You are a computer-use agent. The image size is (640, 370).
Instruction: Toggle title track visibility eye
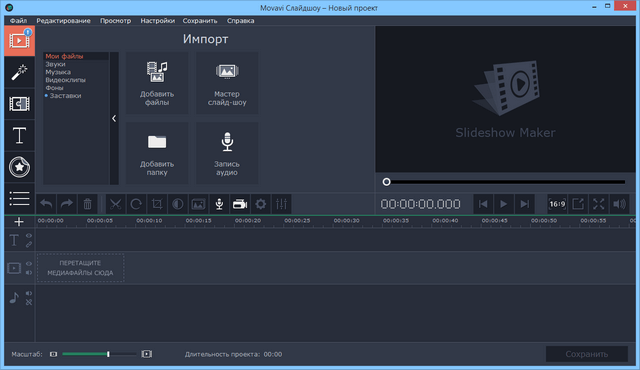point(29,235)
